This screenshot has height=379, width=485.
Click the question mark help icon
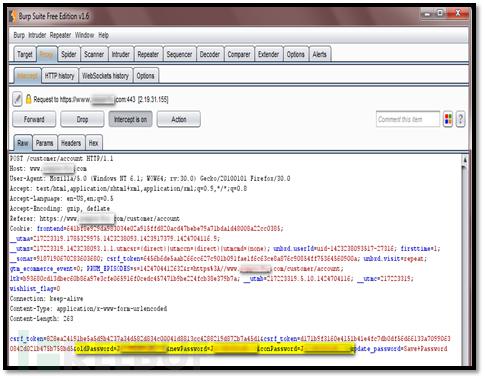coord(460,119)
